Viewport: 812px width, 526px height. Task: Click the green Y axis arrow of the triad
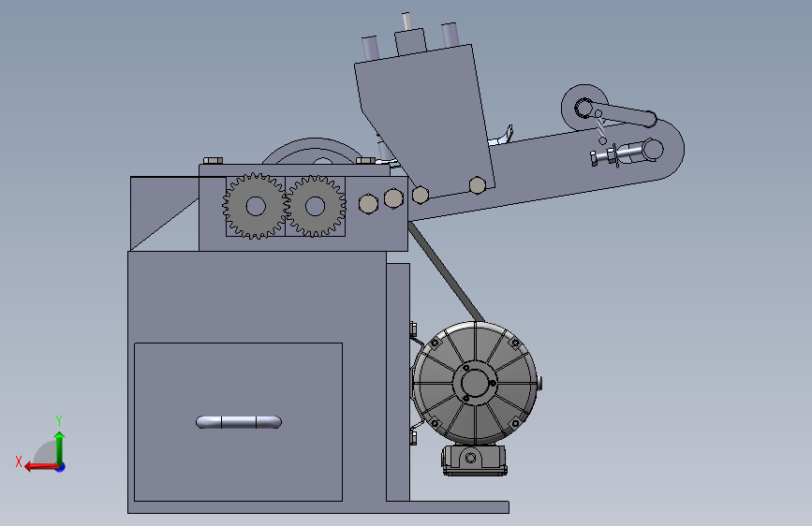pos(60,447)
